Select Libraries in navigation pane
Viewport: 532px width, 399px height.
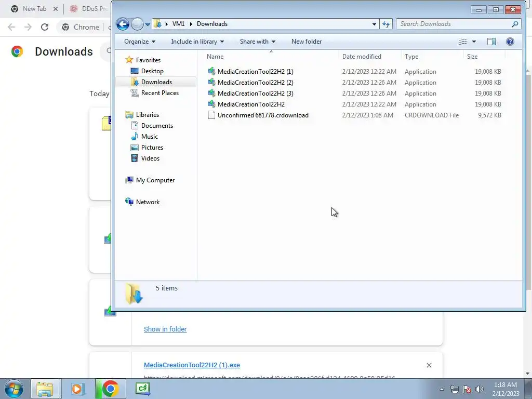tap(147, 115)
